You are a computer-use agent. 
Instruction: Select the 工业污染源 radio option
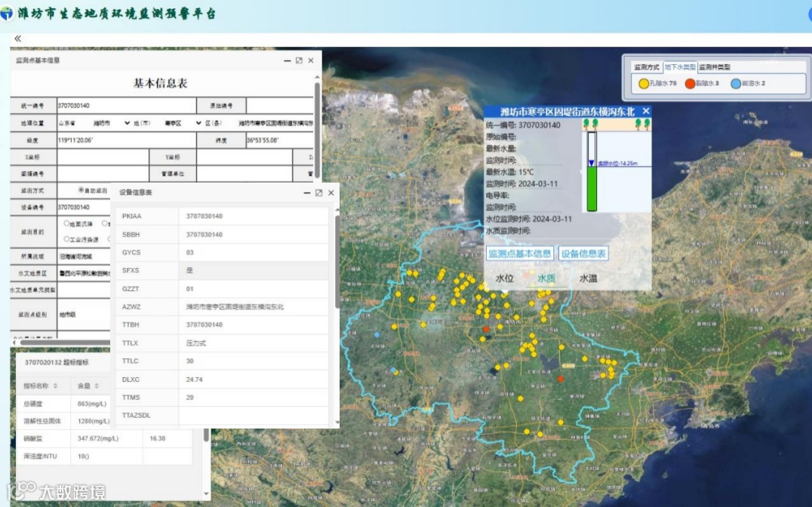click(66, 240)
